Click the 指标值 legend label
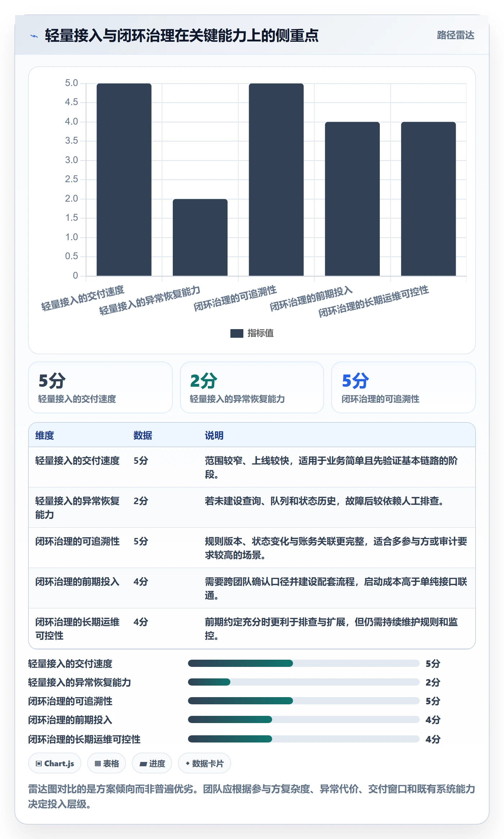Viewport: 504px width, 839px height. tap(261, 333)
